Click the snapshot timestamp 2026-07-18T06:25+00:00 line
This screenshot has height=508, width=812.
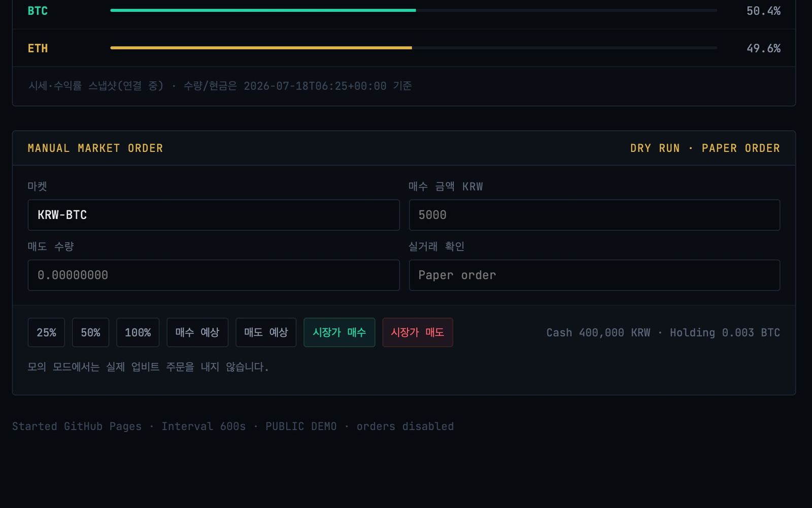coord(220,86)
